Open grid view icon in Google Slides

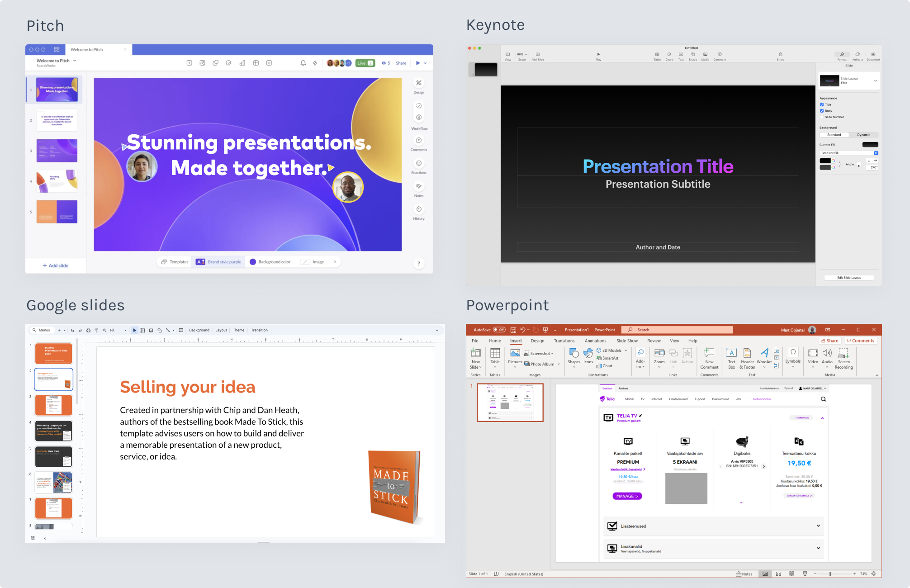pyautogui.click(x=33, y=538)
